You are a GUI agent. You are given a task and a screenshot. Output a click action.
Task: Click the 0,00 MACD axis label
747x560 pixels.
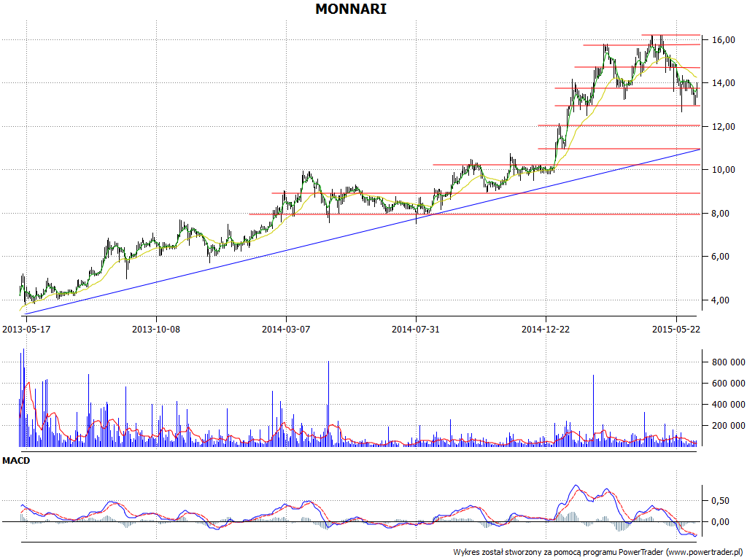720,522
